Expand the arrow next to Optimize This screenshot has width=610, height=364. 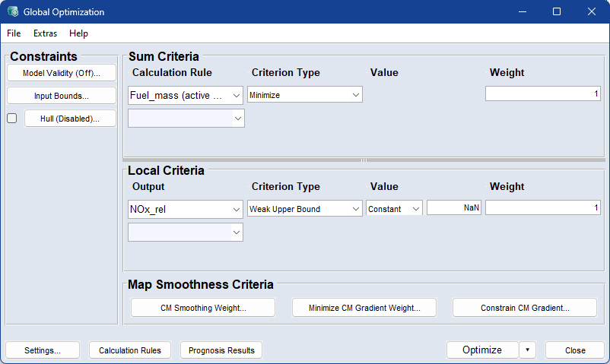[x=528, y=350]
